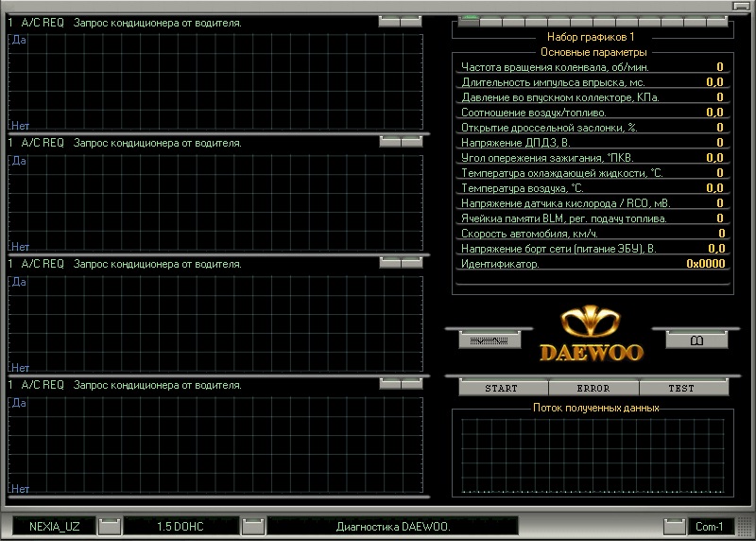Image resolution: width=756 pixels, height=541 pixels.
Task: Select the fourth graph set tab button
Action: tap(537, 21)
